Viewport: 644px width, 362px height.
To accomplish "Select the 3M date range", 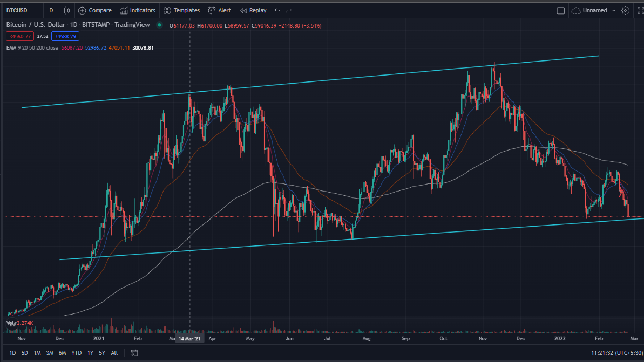I will [x=50, y=353].
